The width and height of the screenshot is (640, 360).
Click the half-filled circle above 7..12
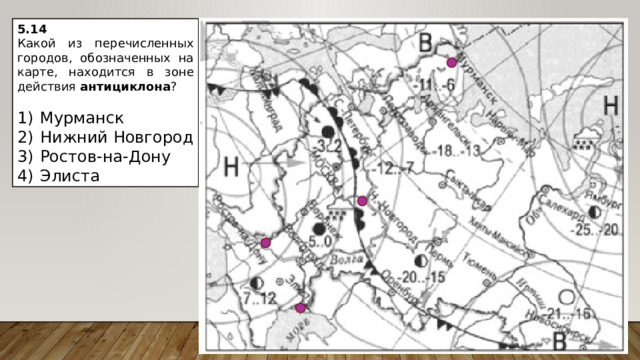tap(256, 283)
